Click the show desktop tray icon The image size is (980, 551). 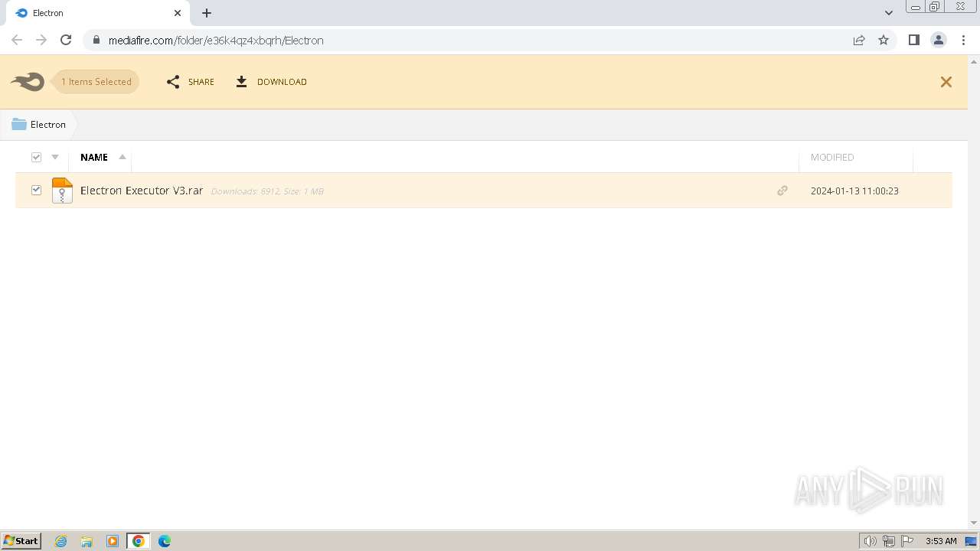coord(971,541)
